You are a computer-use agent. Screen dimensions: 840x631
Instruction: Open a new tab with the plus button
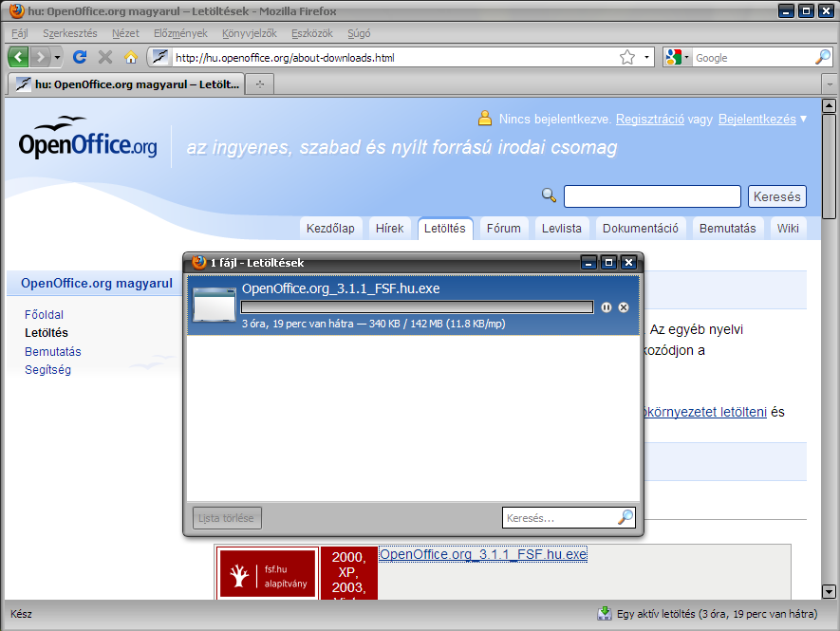pyautogui.click(x=259, y=84)
